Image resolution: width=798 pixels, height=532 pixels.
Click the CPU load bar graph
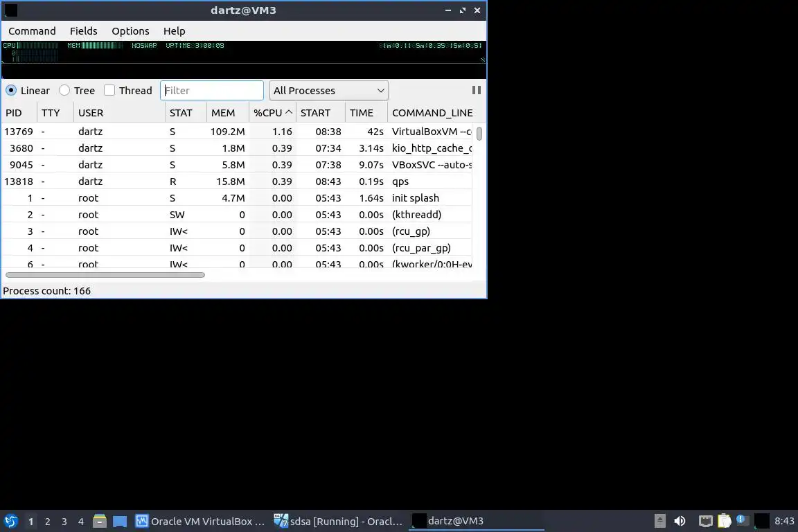(x=38, y=45)
